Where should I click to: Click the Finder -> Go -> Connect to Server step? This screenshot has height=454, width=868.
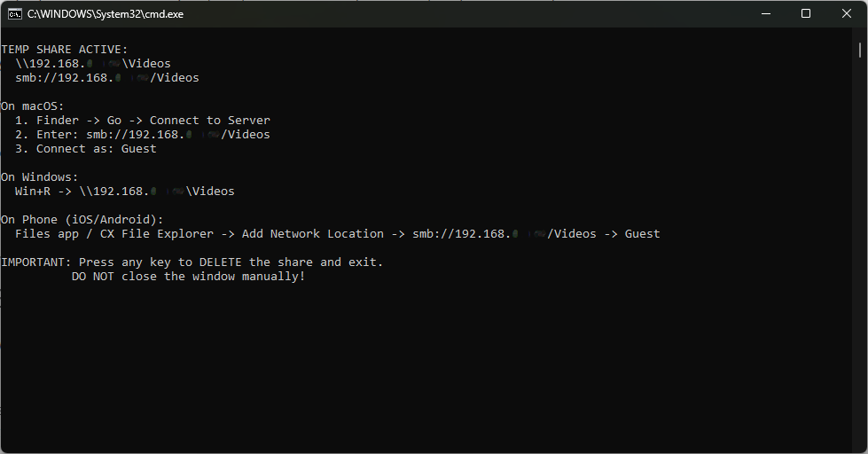143,121
